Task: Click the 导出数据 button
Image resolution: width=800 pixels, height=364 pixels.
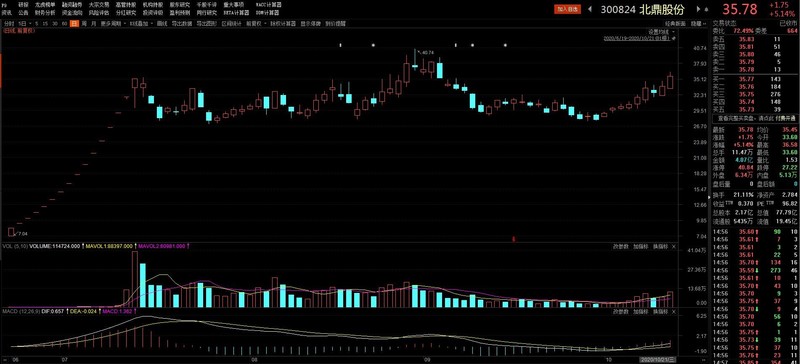Action: (x=182, y=23)
